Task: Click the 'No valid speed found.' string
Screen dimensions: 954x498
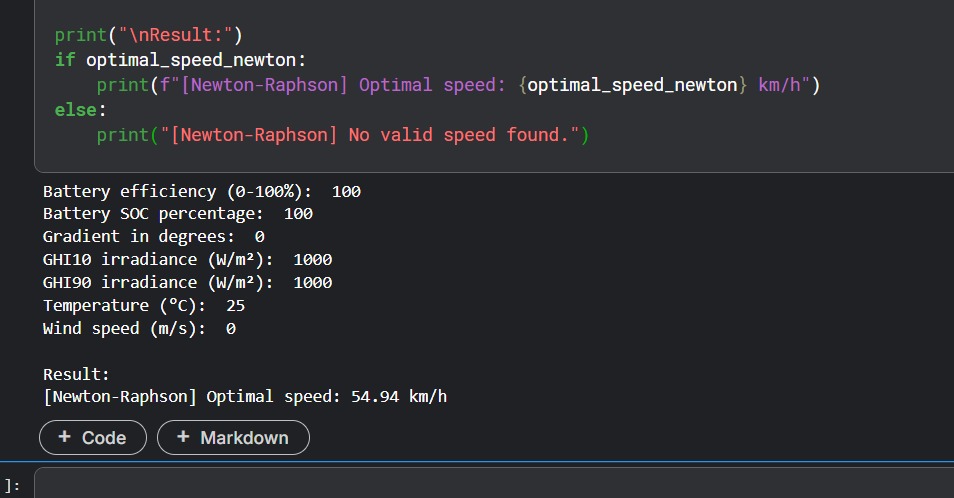Action: pyautogui.click(x=468, y=135)
